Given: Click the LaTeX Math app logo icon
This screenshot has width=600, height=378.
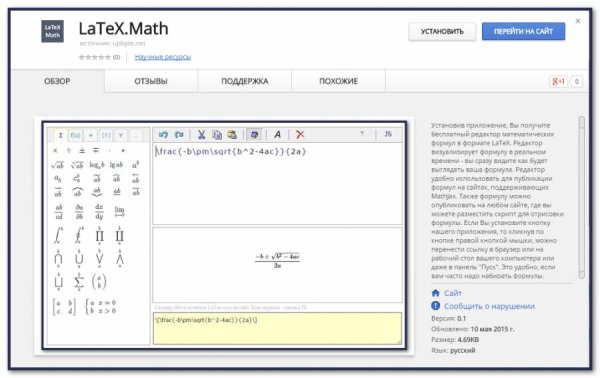Looking at the screenshot, I should click(x=52, y=31).
